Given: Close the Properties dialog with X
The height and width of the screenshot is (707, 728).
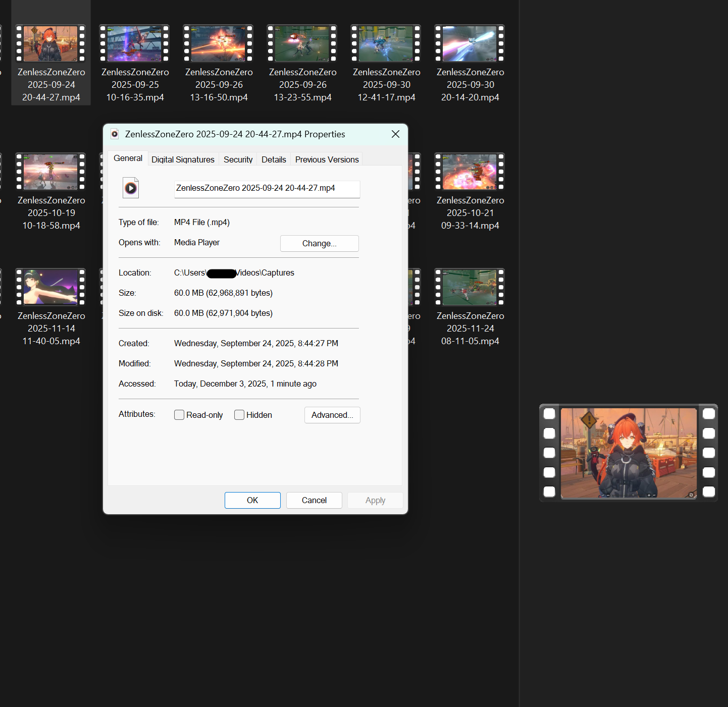Looking at the screenshot, I should pos(395,134).
